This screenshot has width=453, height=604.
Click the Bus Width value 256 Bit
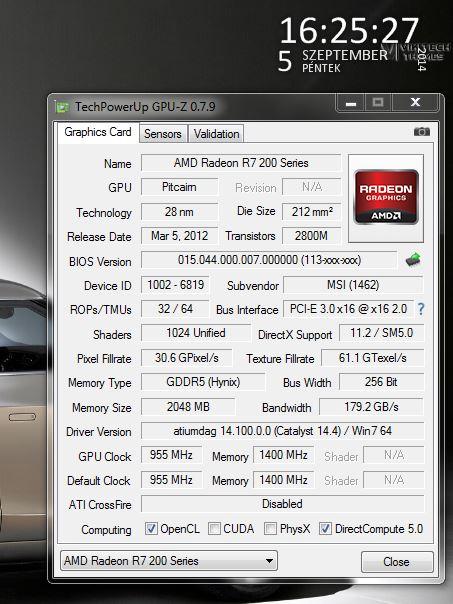coord(381,382)
